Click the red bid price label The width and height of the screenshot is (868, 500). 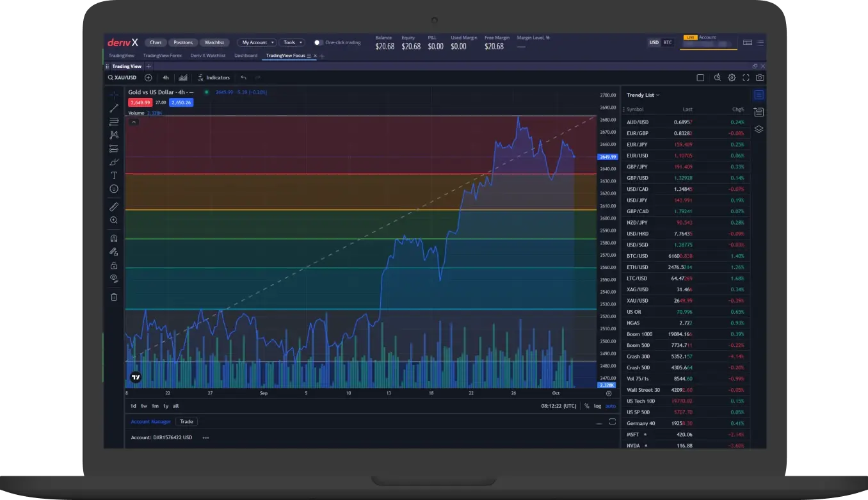140,102
